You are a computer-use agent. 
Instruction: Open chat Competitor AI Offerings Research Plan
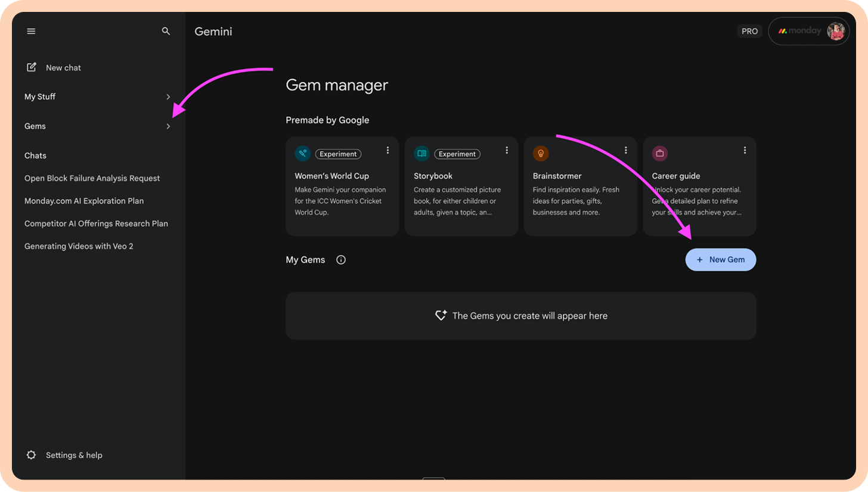coord(96,223)
